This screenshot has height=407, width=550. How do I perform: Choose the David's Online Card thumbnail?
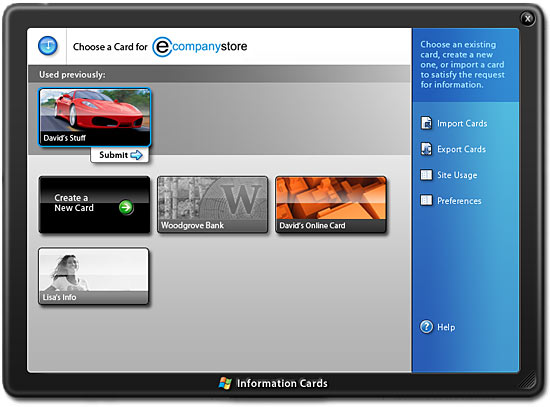[331, 205]
